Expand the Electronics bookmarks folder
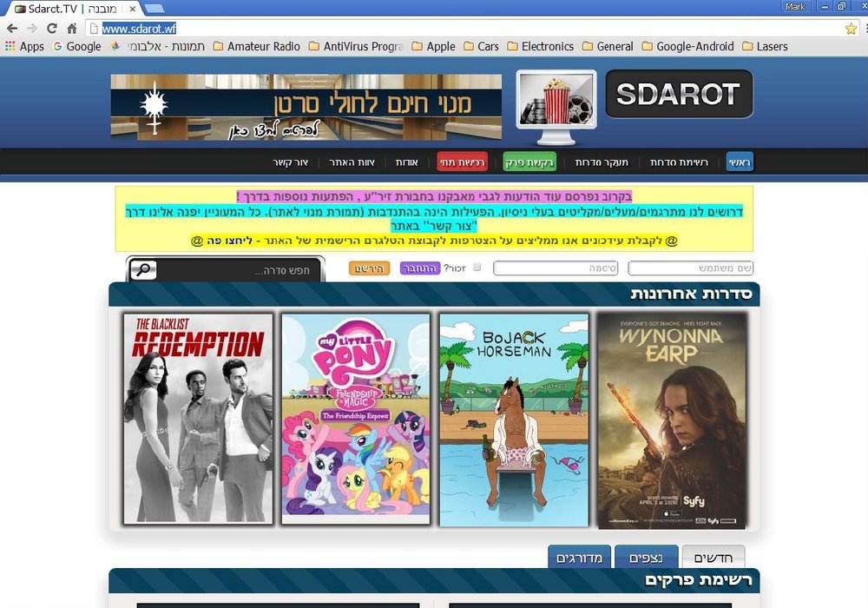The width and height of the screenshot is (868, 608). (540, 47)
